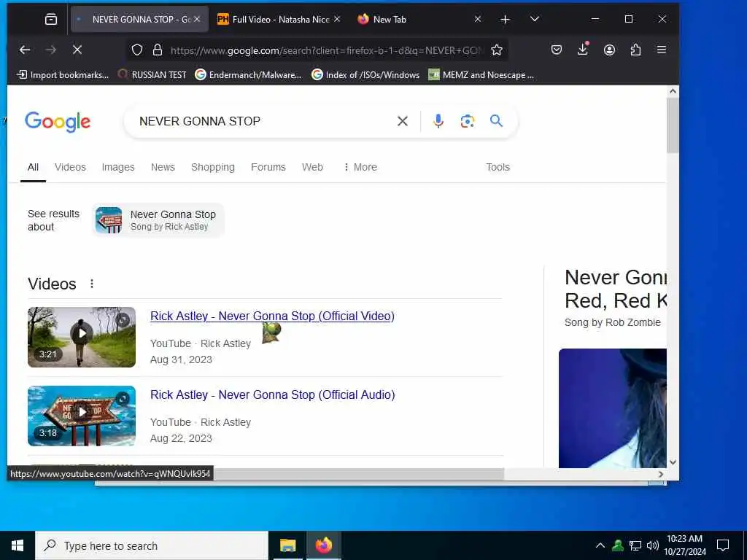This screenshot has height=560, width=747.
Task: Open the Windows notification center
Action: 723,545
